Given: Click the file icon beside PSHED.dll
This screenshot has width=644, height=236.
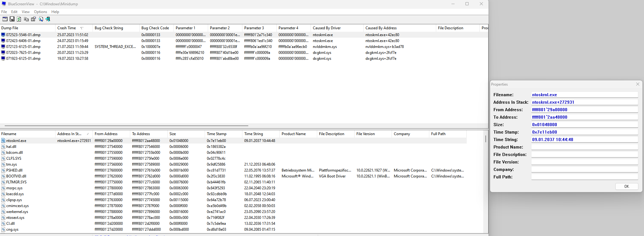Looking at the screenshot, I should (3, 170).
